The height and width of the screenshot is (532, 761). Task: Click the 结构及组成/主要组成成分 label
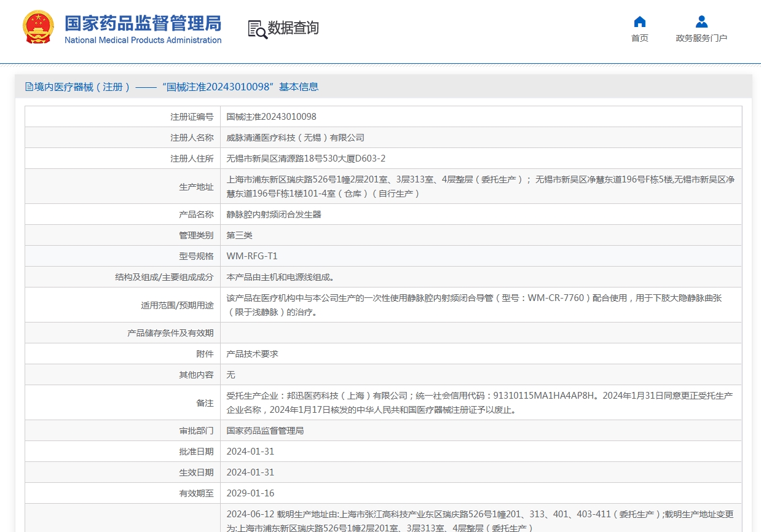(164, 277)
